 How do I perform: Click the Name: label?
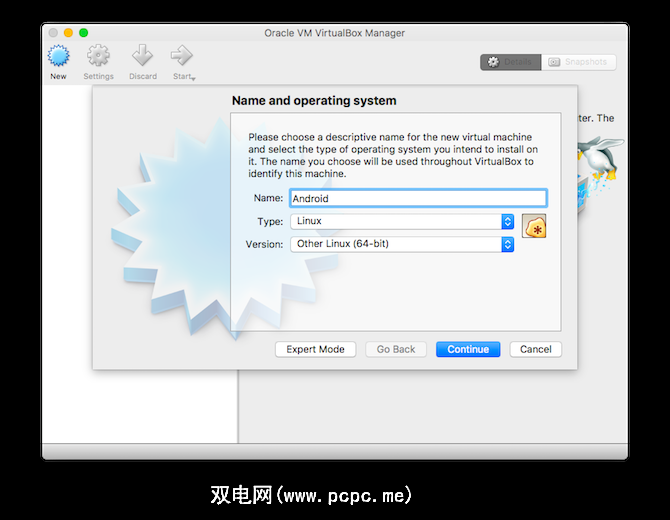pos(268,198)
